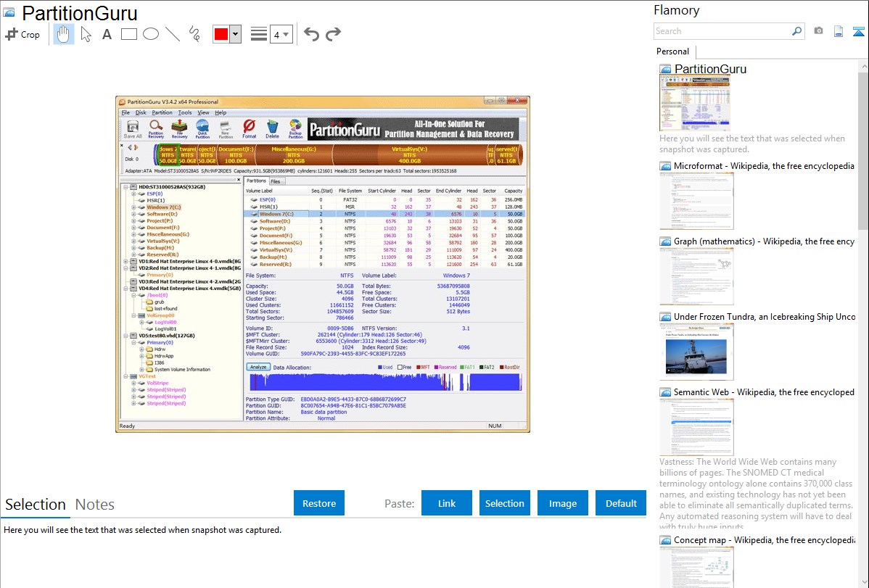Open the Selection tab
Image resolution: width=869 pixels, height=588 pixels.
pos(36,505)
